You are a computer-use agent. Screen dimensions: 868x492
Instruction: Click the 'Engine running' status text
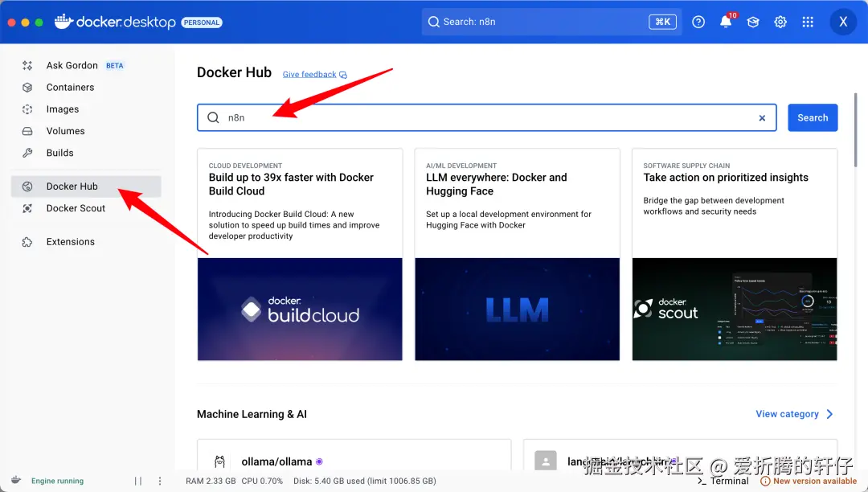click(x=58, y=481)
